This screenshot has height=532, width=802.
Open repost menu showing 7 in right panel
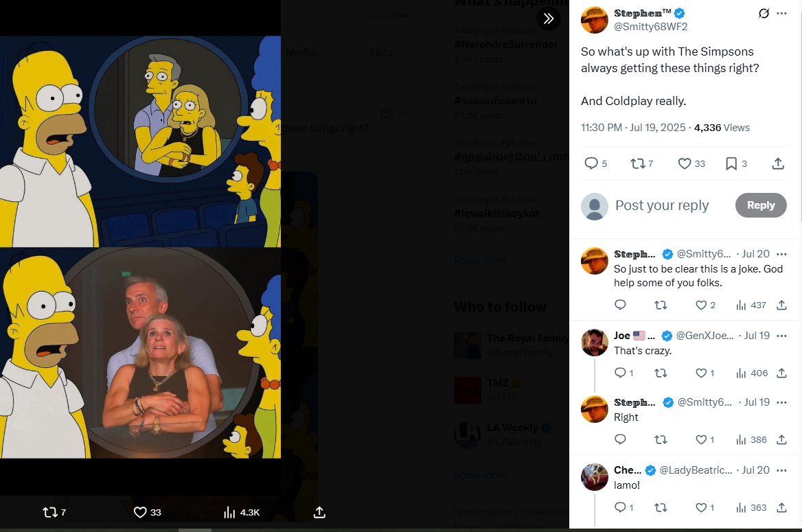pyautogui.click(x=638, y=163)
